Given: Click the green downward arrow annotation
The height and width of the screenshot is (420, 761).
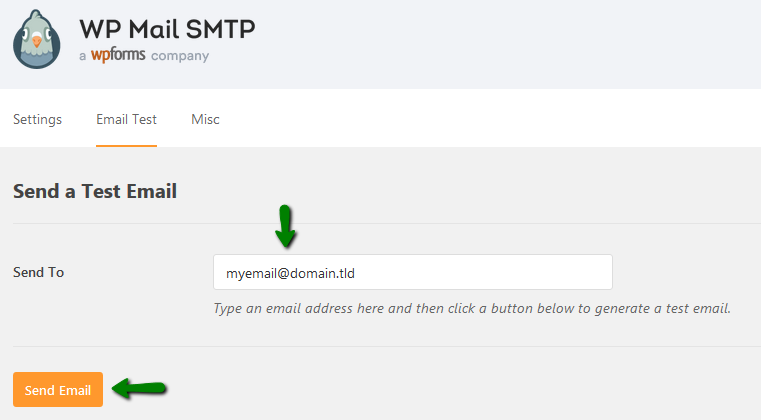Looking at the screenshot, I should (x=285, y=226).
